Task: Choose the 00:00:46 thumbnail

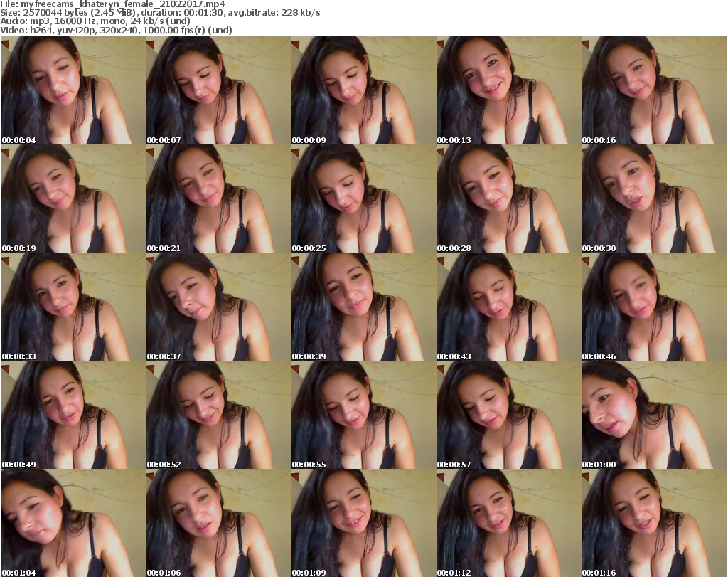Action: 654,307
